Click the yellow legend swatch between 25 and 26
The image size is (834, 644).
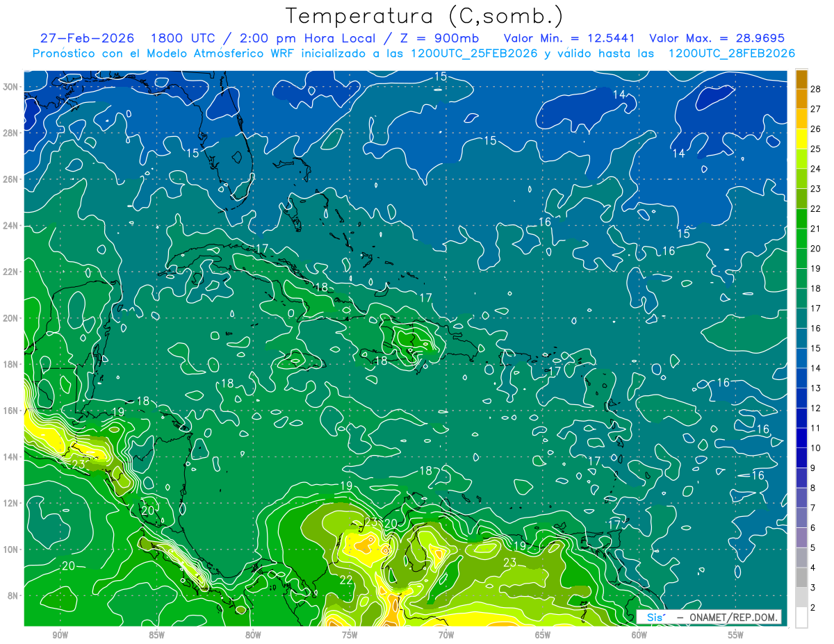[x=801, y=139]
